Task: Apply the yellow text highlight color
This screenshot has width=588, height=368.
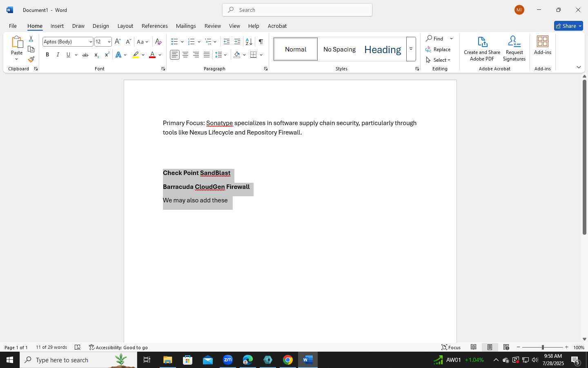Action: 136,55
